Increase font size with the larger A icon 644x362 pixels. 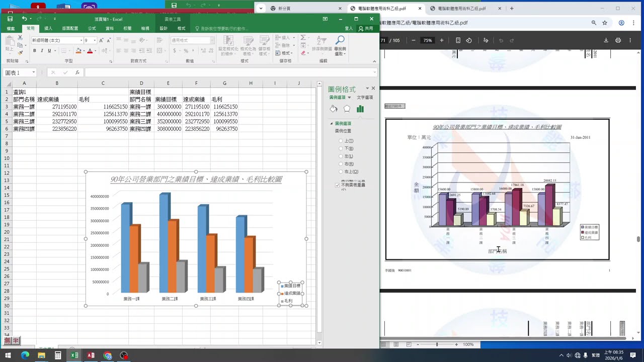coord(101,40)
